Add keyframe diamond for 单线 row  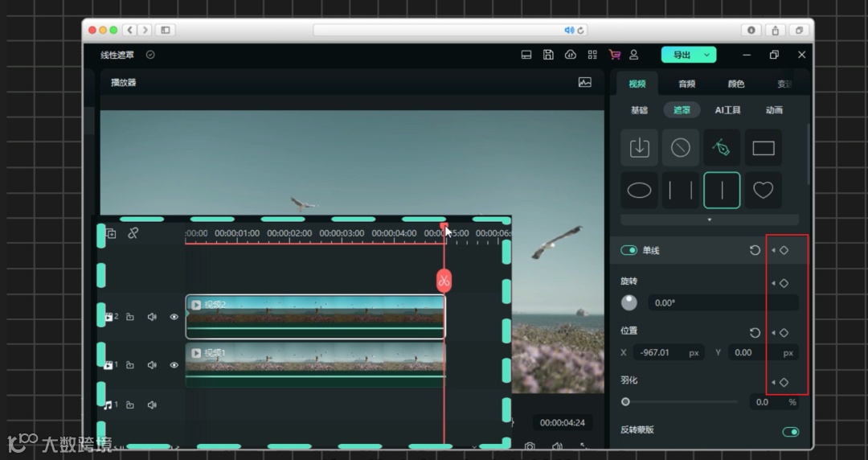784,250
